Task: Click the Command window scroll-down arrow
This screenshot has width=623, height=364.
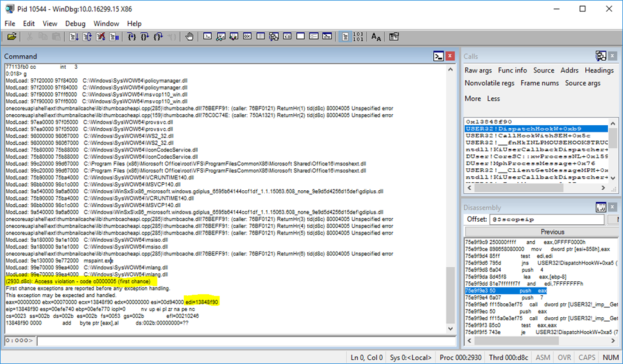Action: tap(450, 329)
